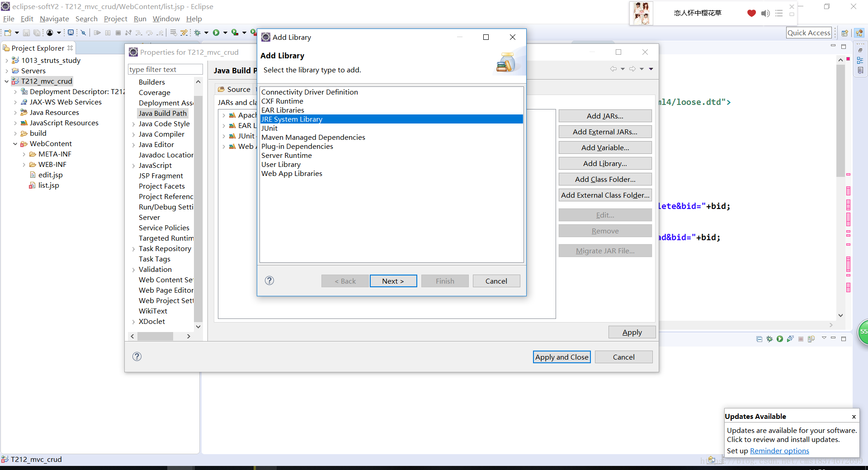Open the Navigate menu
Viewport: 868px width, 470px height.
(54, 19)
